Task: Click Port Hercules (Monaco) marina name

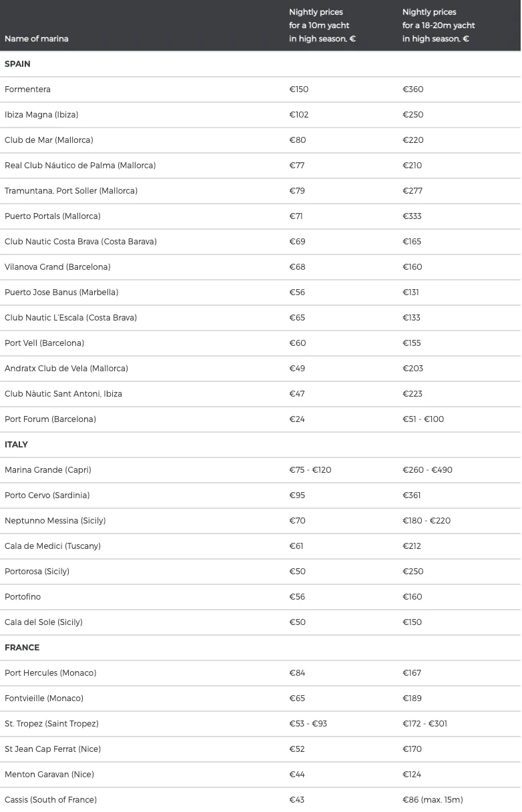Action: (50, 673)
